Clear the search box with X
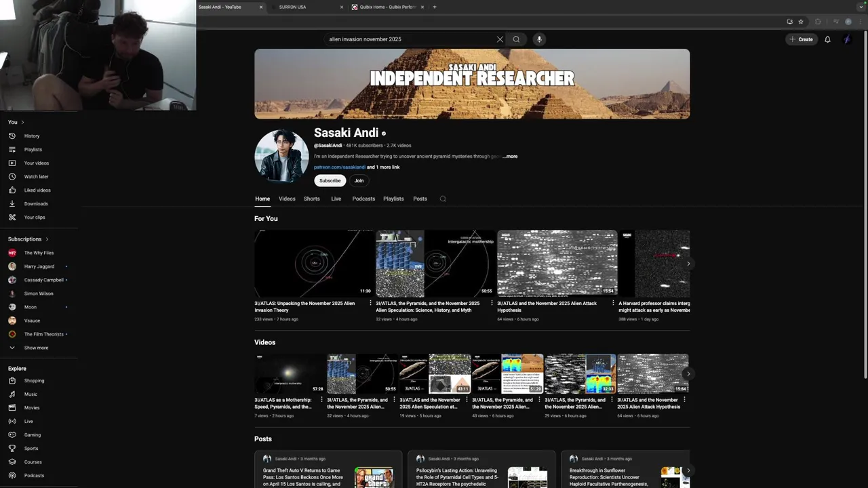 point(500,39)
